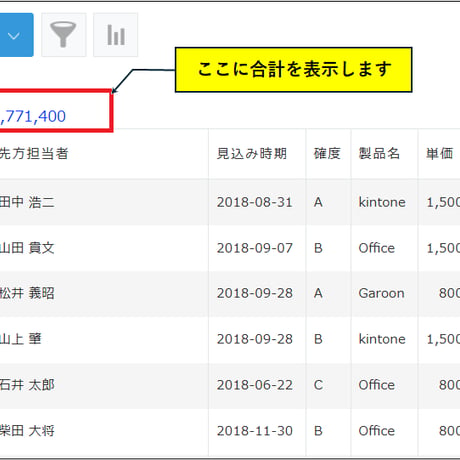This screenshot has height=460, width=460.
Task: Click date cell 2018-09-07
Action: [x=255, y=248]
